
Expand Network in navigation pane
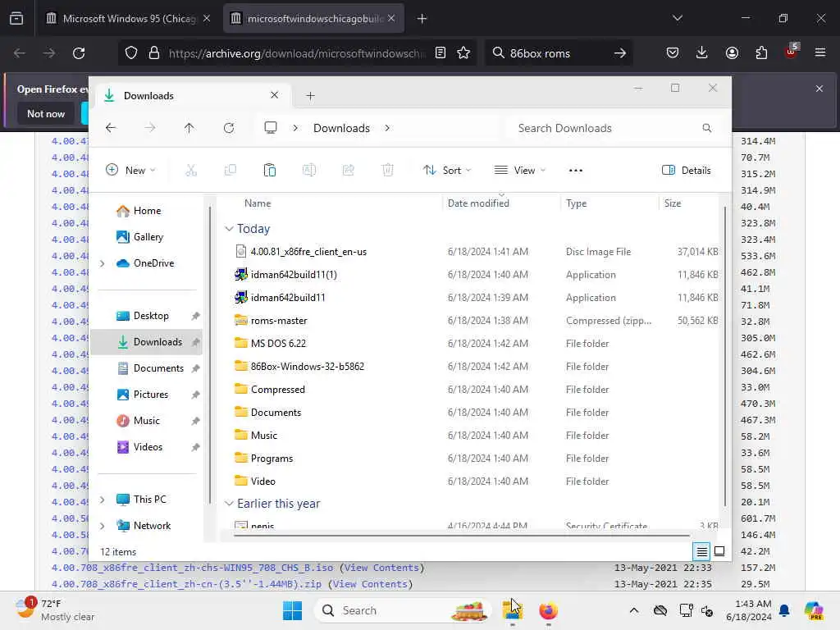[x=103, y=526]
